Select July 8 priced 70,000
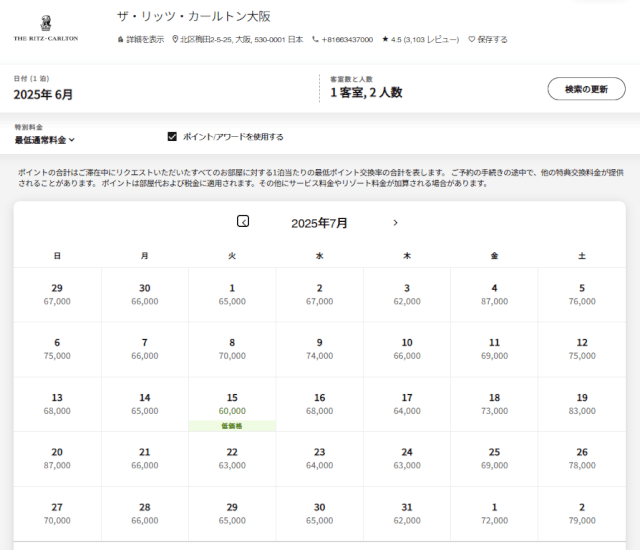 click(232, 349)
